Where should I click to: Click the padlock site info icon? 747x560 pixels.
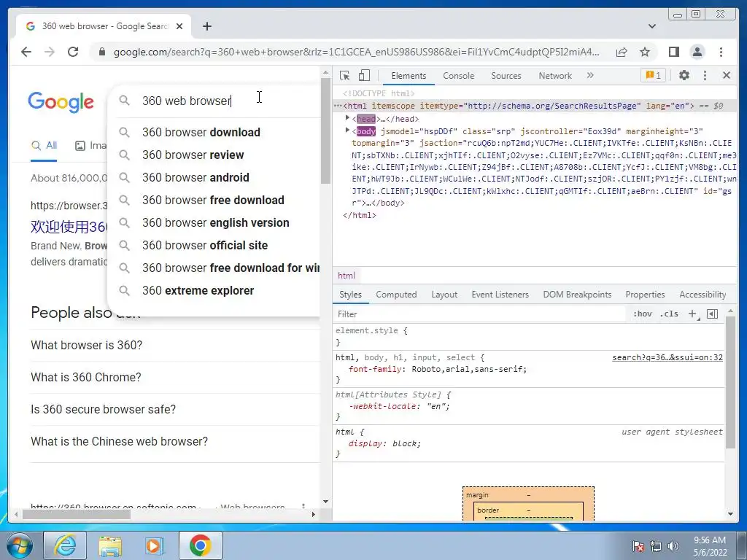[x=101, y=52]
